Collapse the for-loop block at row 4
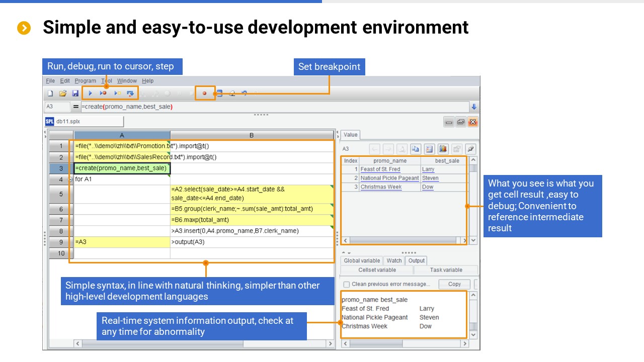The image size is (644, 362). 70,179
